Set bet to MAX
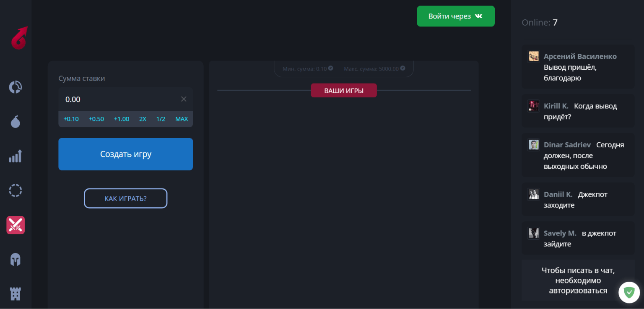 [182, 119]
